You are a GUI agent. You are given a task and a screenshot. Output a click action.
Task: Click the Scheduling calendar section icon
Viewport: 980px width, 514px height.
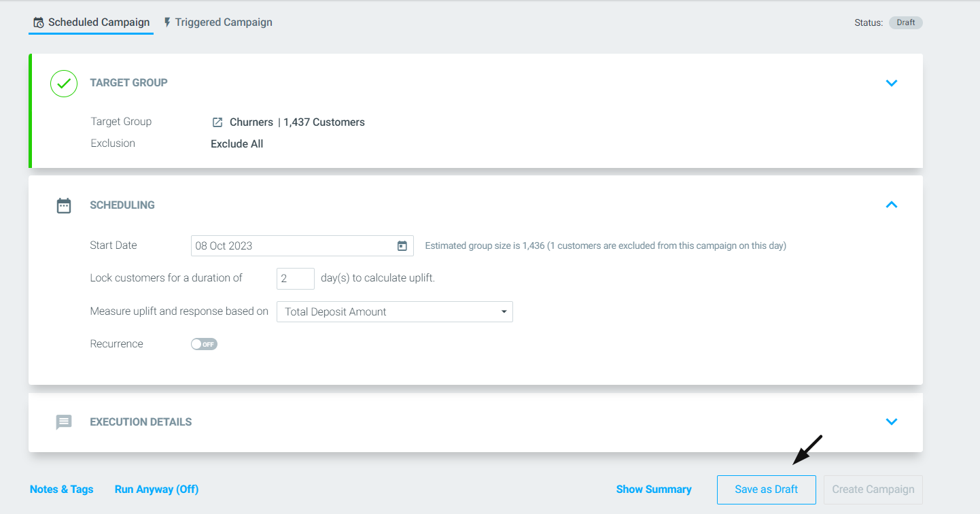click(x=64, y=205)
